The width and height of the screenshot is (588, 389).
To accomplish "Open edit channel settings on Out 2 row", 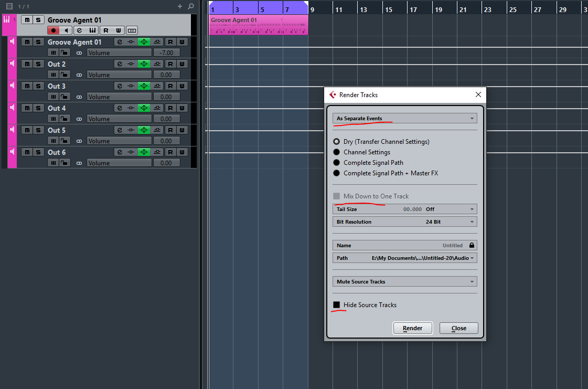I will 120,64.
